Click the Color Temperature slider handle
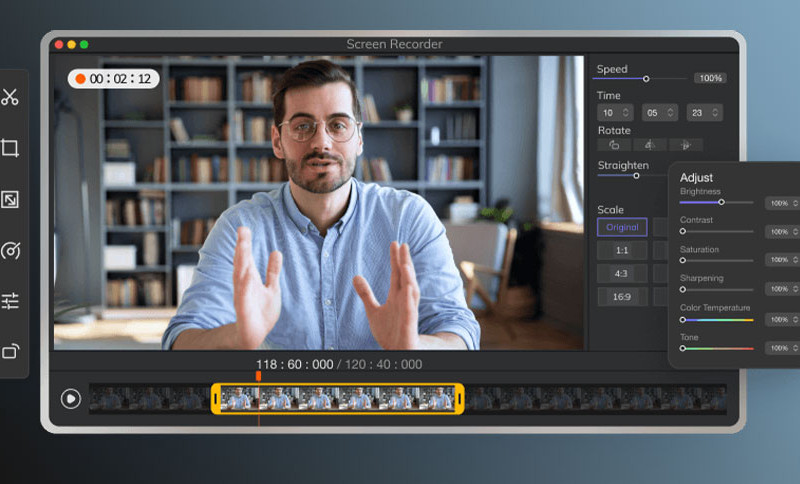The height and width of the screenshot is (484, 800). [683, 320]
